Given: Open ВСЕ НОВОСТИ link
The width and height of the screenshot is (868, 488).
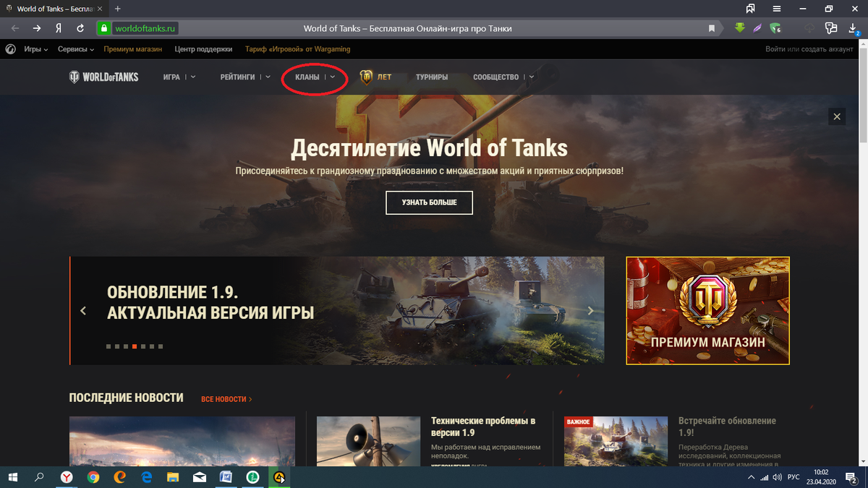Looking at the screenshot, I should 226,399.
